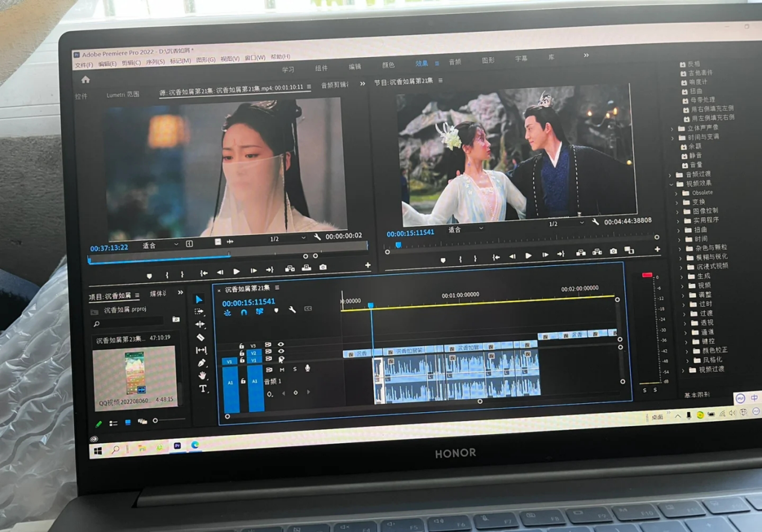Select the Razor tool
This screenshot has height=532, width=762.
(200, 337)
